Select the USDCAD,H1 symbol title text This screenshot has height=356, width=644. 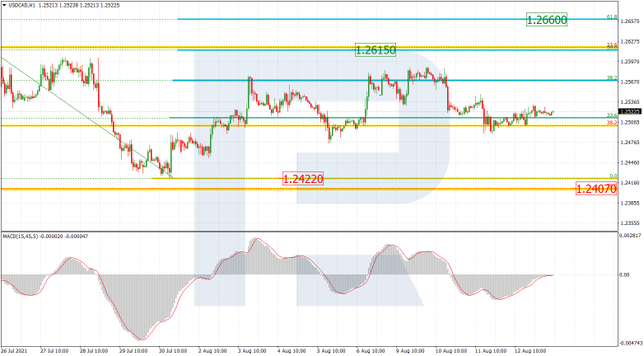[x=22, y=6]
